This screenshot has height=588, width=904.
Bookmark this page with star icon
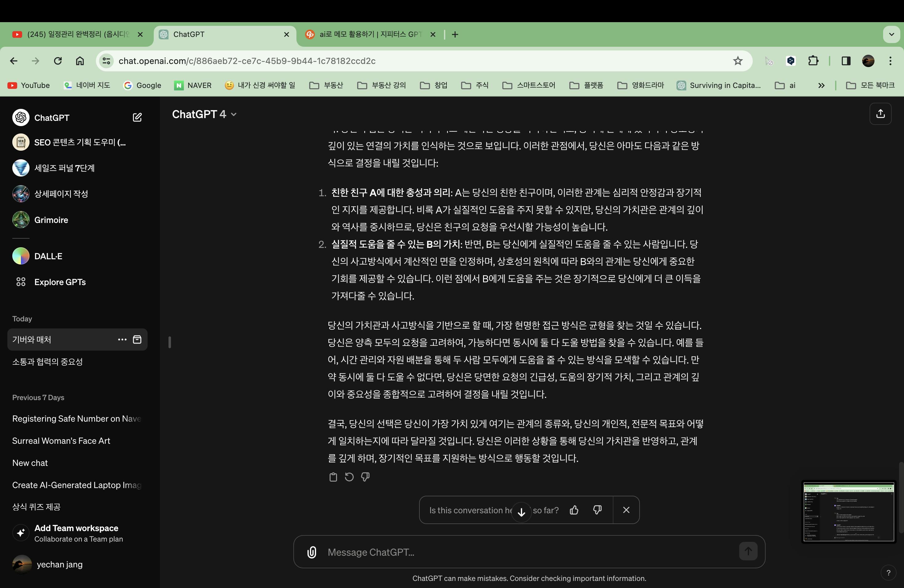(x=738, y=61)
